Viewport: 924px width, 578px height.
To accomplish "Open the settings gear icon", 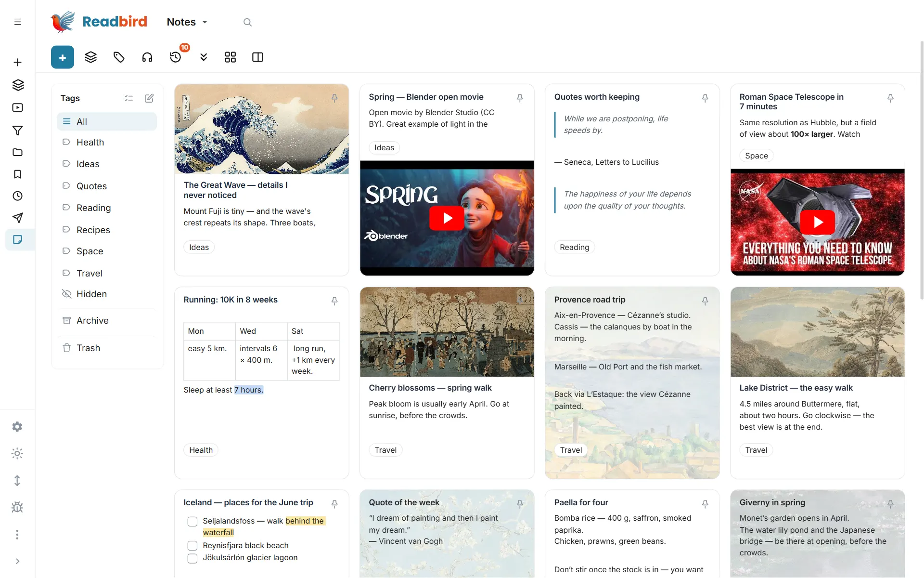I will pyautogui.click(x=17, y=427).
